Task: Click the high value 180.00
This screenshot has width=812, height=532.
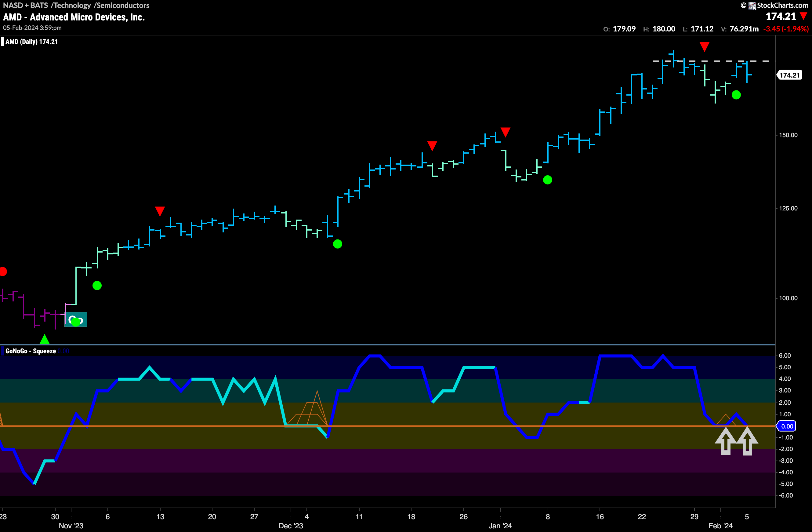Action: pyautogui.click(x=664, y=29)
